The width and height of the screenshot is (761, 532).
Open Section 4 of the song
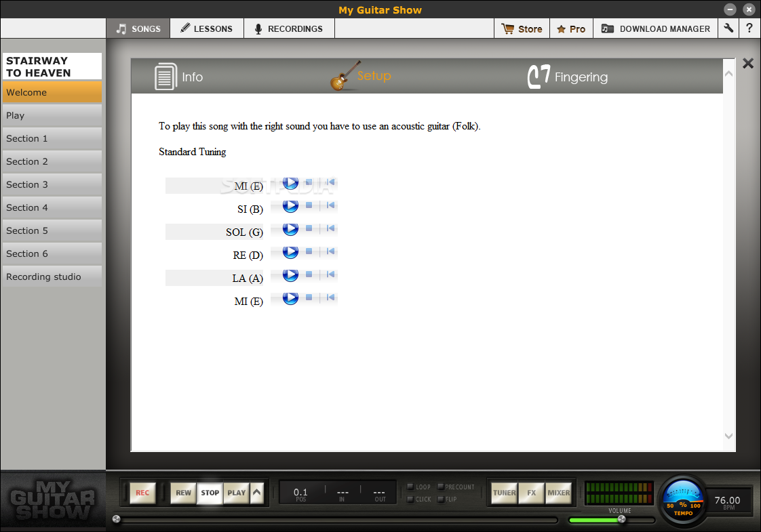(x=52, y=207)
